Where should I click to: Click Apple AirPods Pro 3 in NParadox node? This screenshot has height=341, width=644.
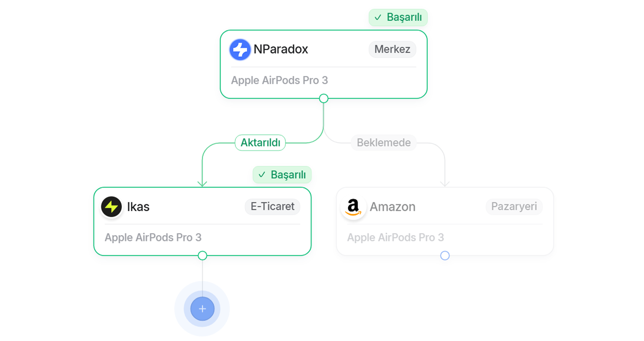coord(279,80)
